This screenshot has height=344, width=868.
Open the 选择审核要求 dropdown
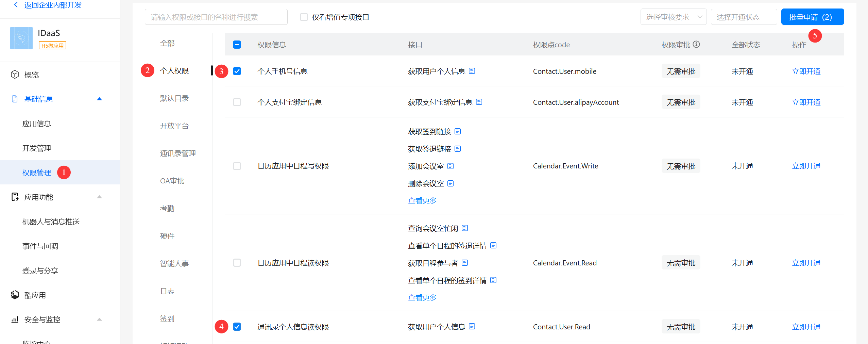click(673, 17)
